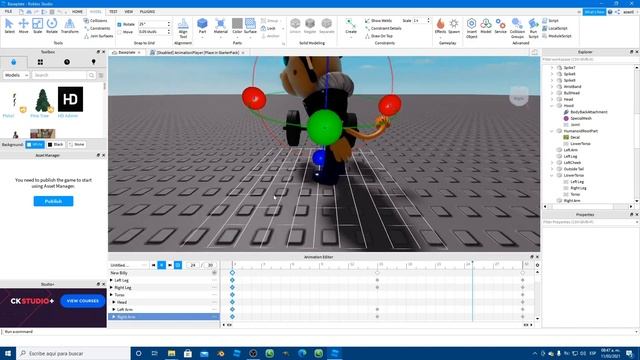Toggle the Rotate snap checkbox
Image resolution: width=640 pixels, height=360 pixels.
(119, 24)
